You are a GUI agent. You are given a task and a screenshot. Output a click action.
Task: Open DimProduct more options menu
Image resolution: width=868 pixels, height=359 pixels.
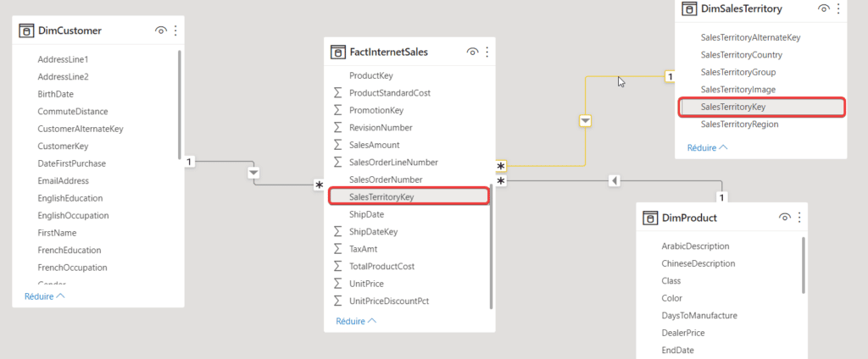(x=799, y=218)
